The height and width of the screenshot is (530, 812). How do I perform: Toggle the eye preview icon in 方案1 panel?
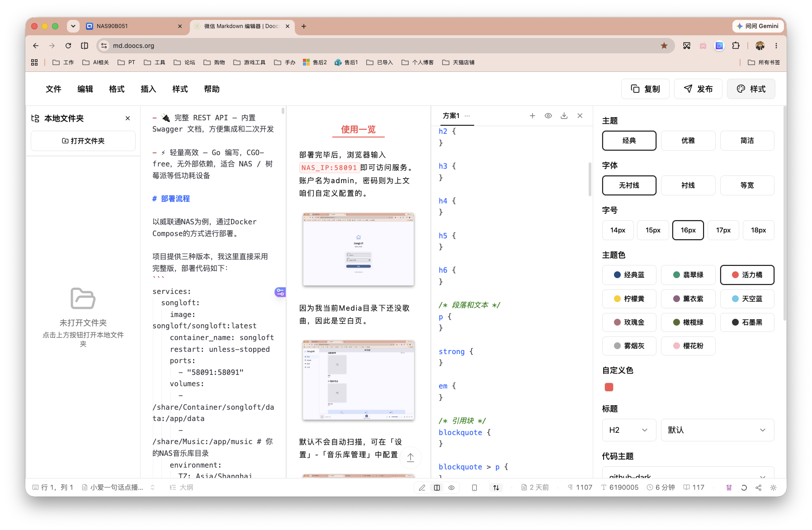point(548,116)
